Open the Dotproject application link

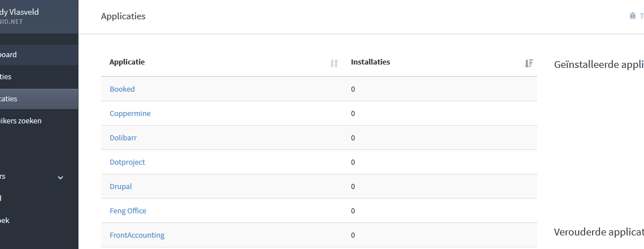pyautogui.click(x=127, y=162)
